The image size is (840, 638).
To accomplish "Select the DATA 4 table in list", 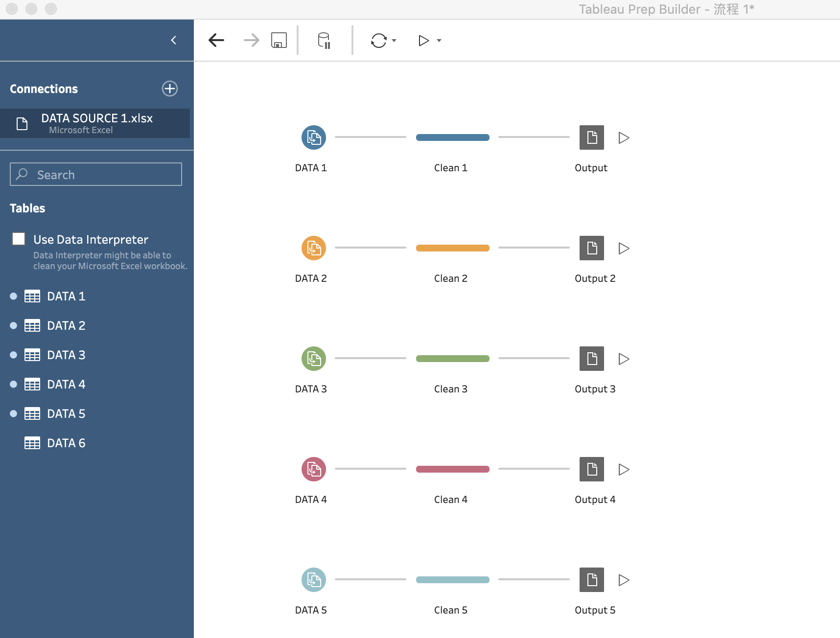I will pos(66,384).
